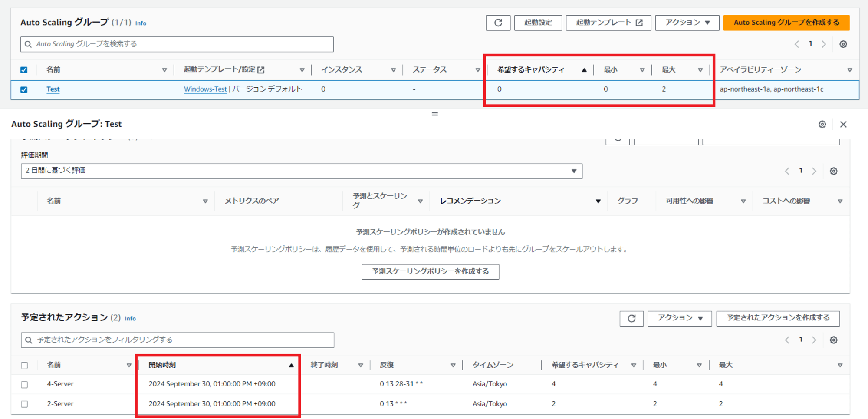Viewport: 868px width, 419px height.
Task: Open settings gear in Test group detail header
Action: [x=822, y=124]
